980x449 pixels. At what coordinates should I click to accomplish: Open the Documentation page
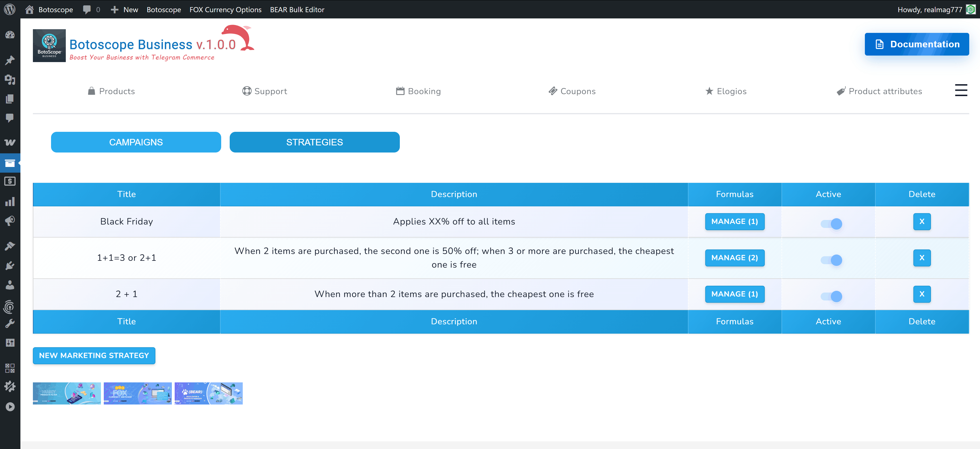[x=917, y=44]
